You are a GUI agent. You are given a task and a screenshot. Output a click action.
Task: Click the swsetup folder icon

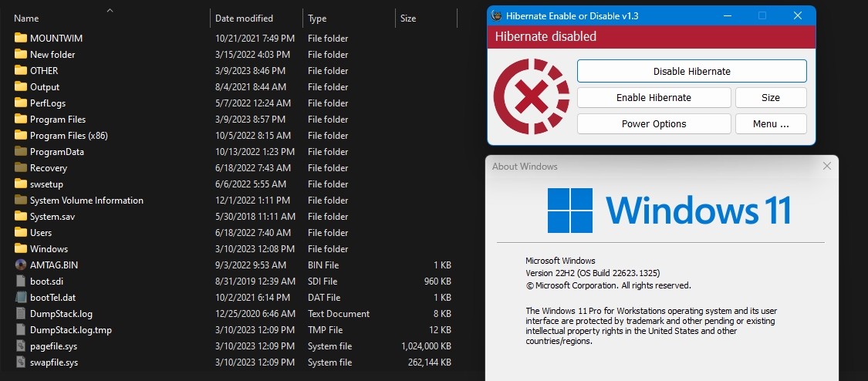tap(21, 184)
